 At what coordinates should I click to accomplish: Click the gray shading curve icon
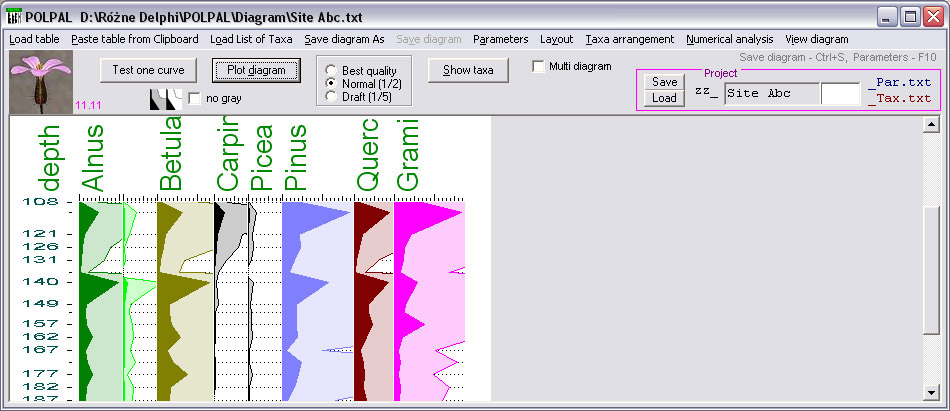(x=165, y=98)
